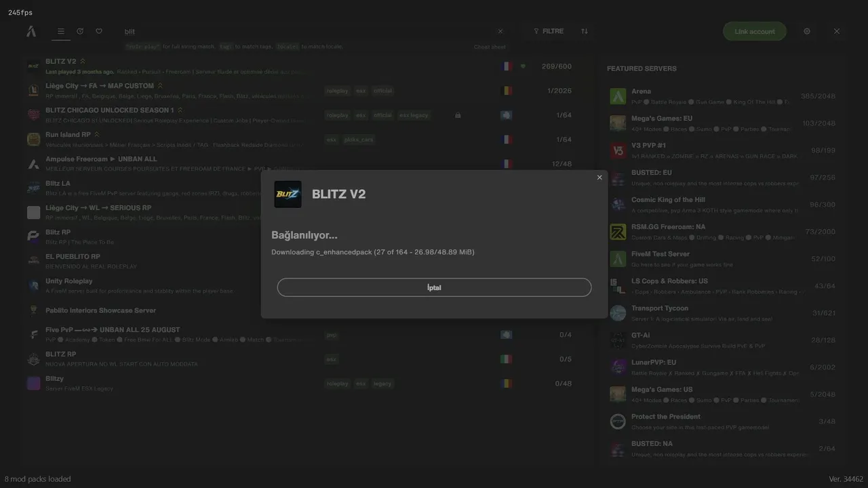This screenshot has height=488, width=868.
Task: Click version 'Ver. 34462' text
Action: point(846,479)
